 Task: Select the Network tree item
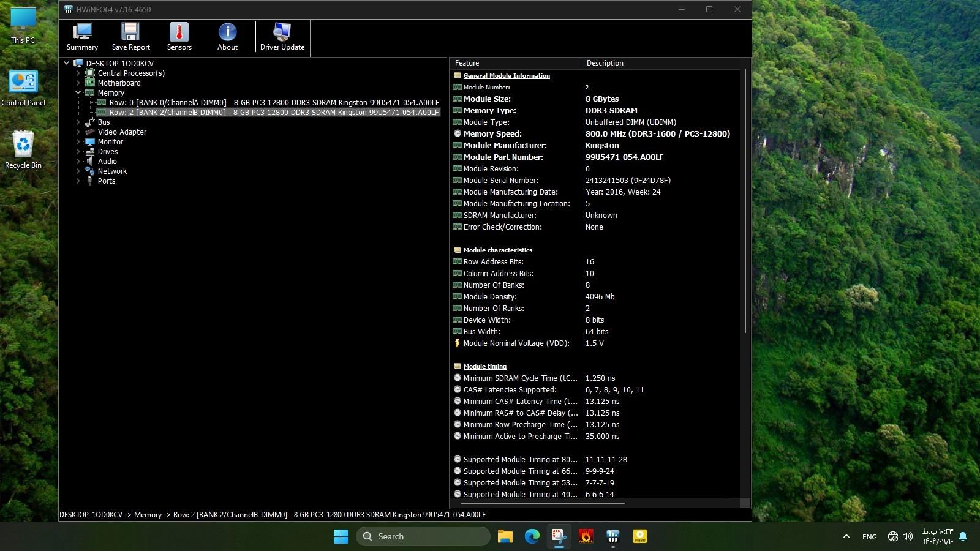[112, 171]
